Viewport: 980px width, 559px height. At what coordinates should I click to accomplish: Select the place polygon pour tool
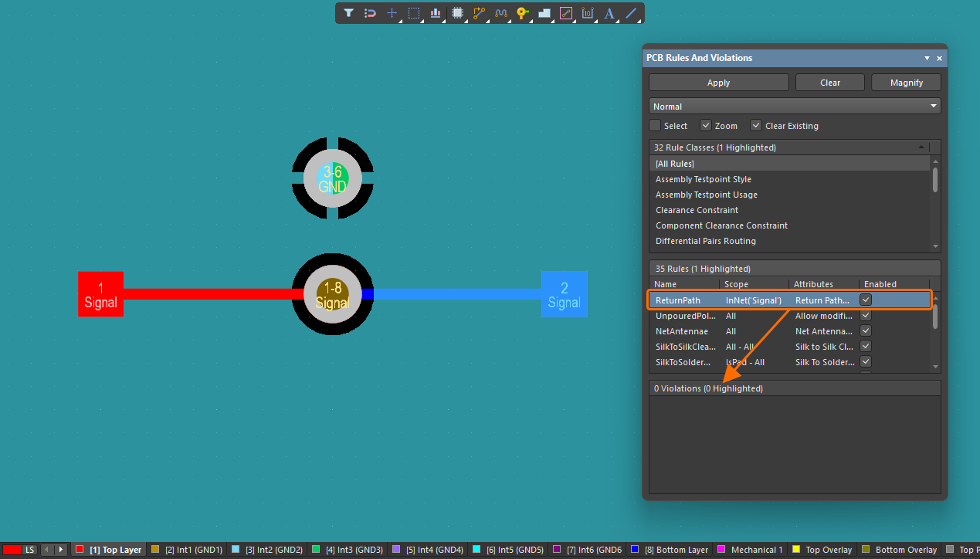pyautogui.click(x=544, y=13)
